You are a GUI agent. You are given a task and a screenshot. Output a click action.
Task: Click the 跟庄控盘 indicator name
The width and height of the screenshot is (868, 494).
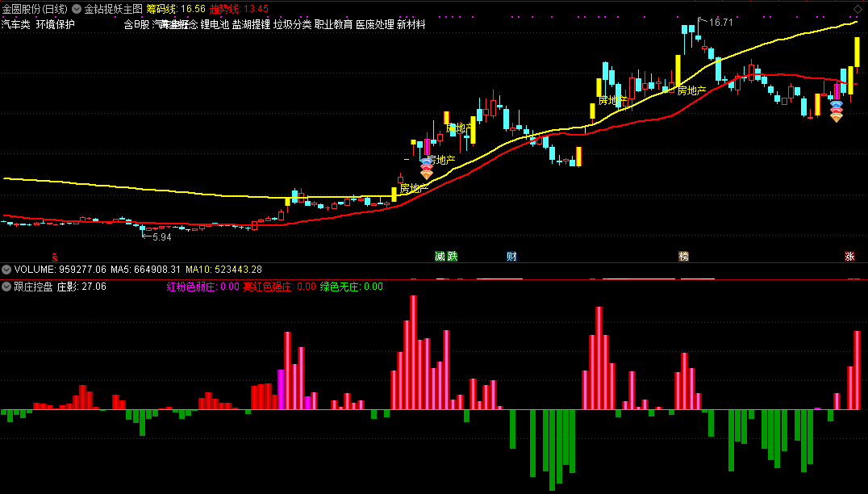(x=34, y=287)
